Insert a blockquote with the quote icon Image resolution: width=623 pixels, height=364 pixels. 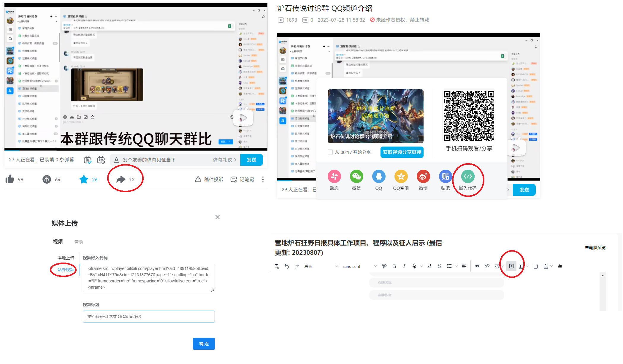[x=477, y=266]
